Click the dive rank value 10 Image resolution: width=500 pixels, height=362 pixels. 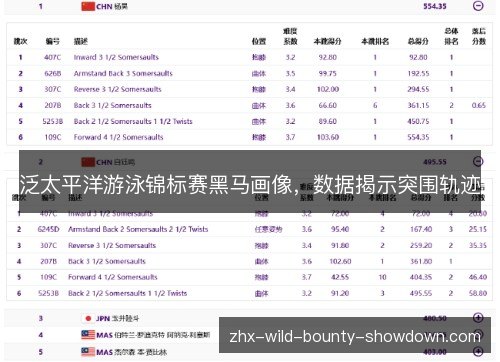point(382,277)
